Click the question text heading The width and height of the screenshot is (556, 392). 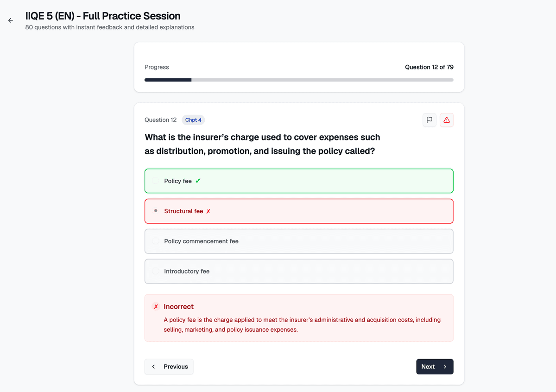262,144
